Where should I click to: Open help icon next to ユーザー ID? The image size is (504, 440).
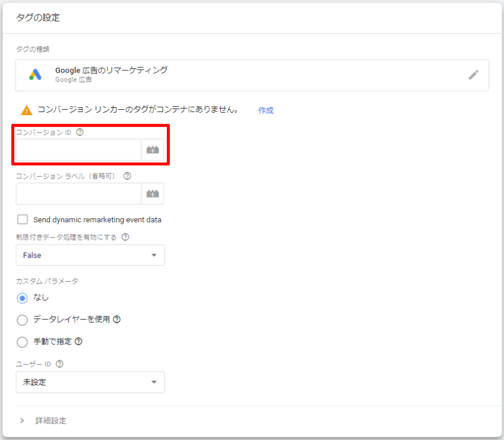[60, 364]
